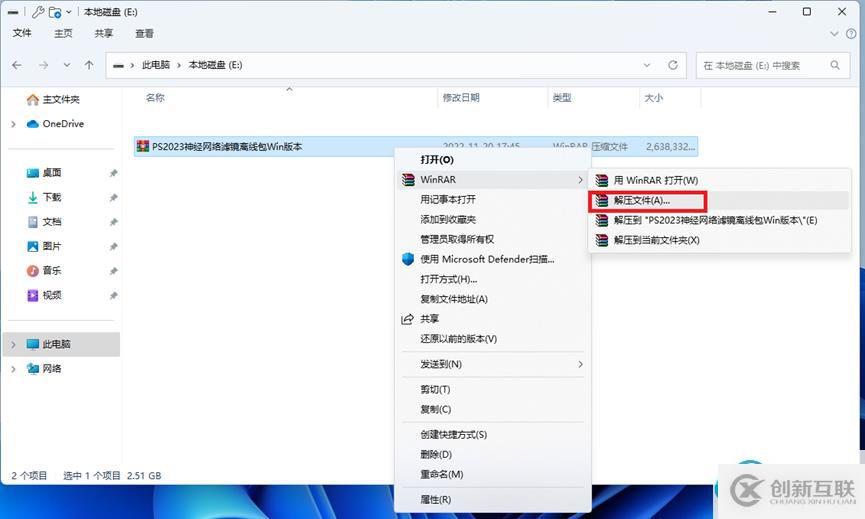Select 网络 in the navigation pane
This screenshot has height=519, width=865.
tap(44, 368)
